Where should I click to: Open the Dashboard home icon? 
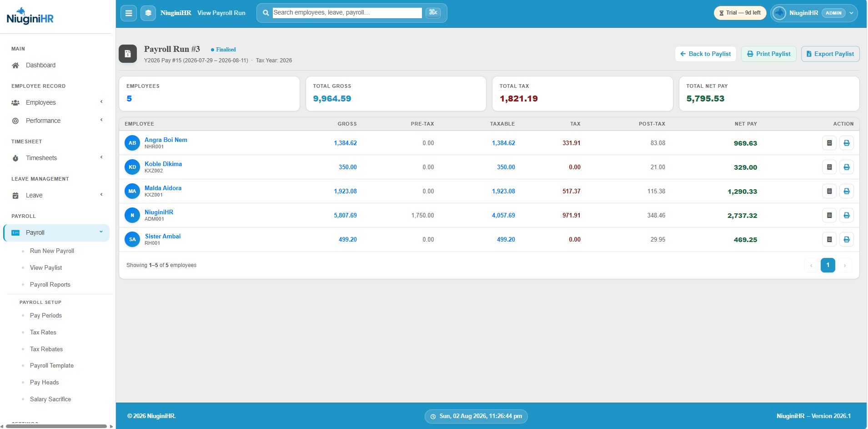click(15, 66)
